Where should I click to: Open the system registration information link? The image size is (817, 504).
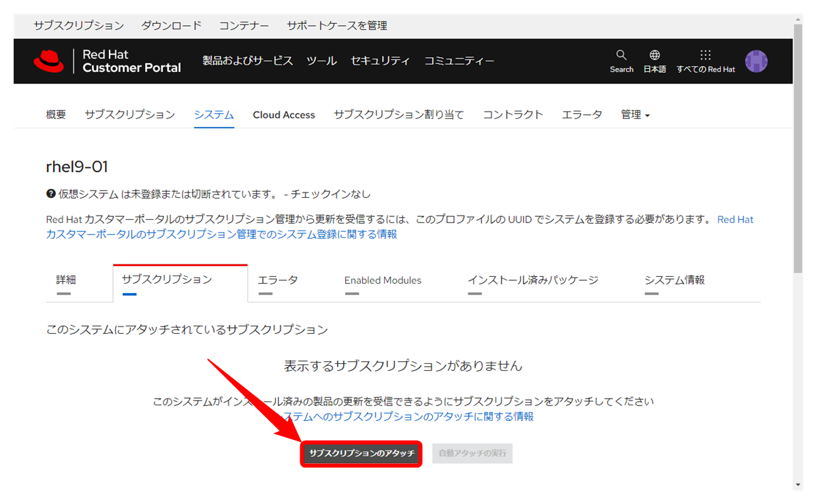221,235
